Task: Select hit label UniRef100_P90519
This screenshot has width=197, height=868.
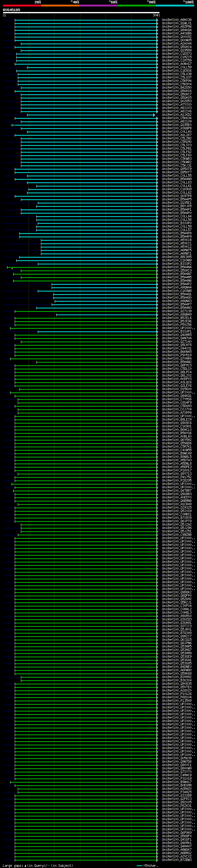Action: click(x=177, y=355)
